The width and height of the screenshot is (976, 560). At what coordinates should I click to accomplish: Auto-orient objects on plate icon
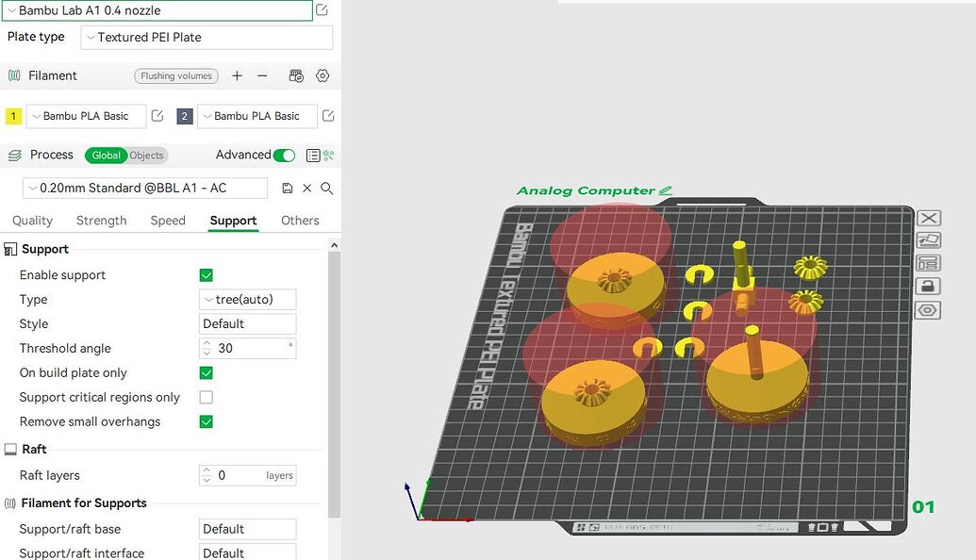(928, 240)
